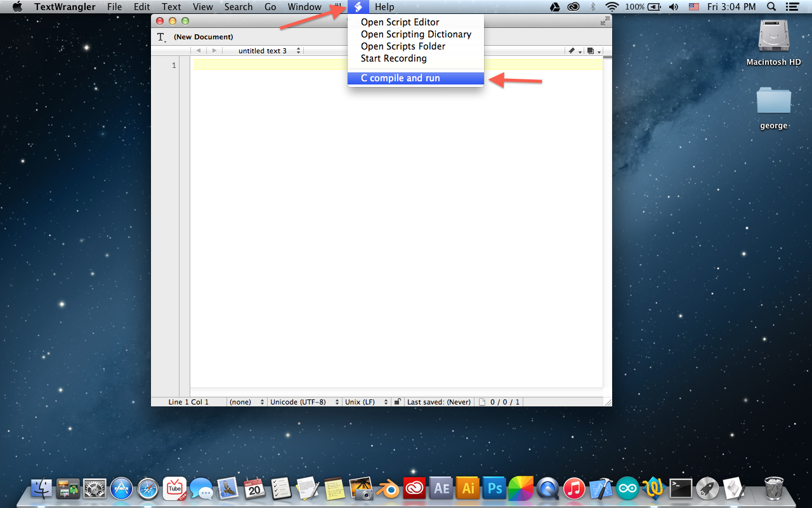Screen dimensions: 812x508
Task: Launch Xcode from the dock
Action: pos(601,488)
